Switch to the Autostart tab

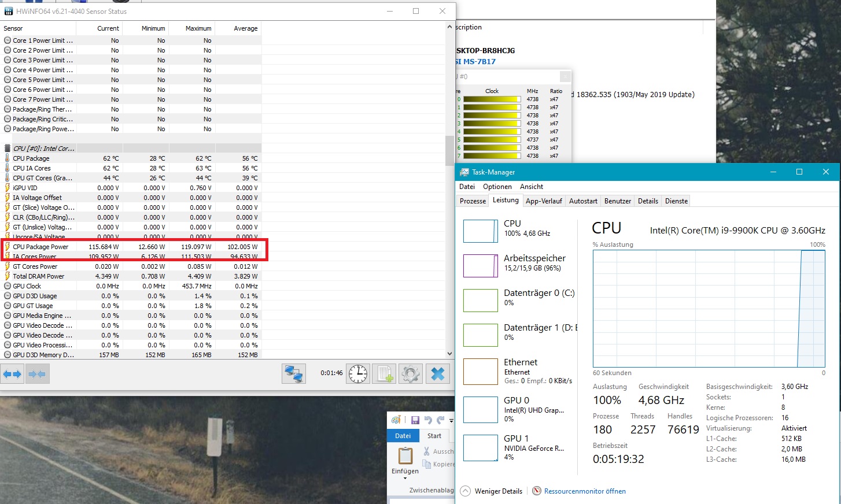pos(583,201)
